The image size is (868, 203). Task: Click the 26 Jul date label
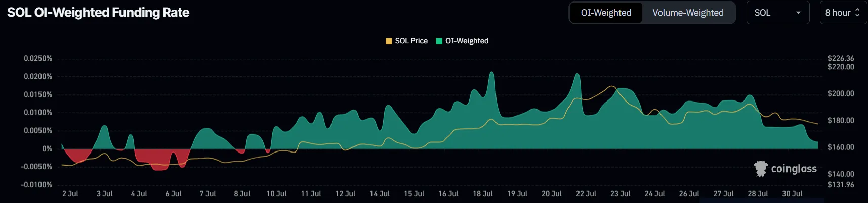689,194
